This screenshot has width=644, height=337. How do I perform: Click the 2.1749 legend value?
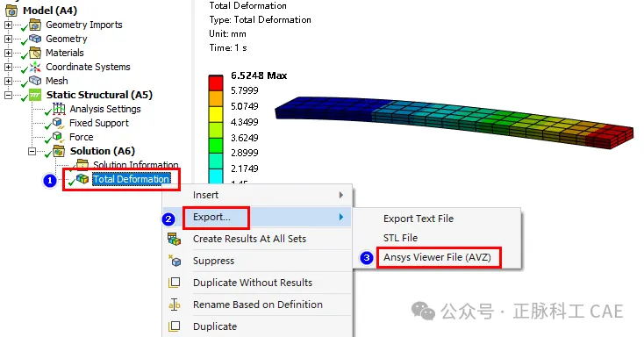pyautogui.click(x=245, y=168)
